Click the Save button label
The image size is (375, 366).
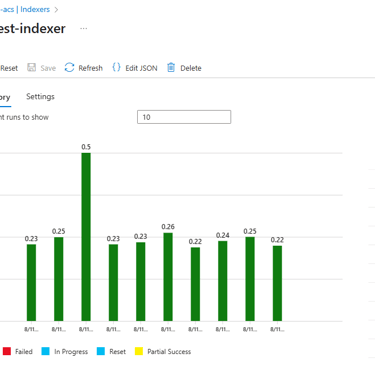click(x=48, y=68)
